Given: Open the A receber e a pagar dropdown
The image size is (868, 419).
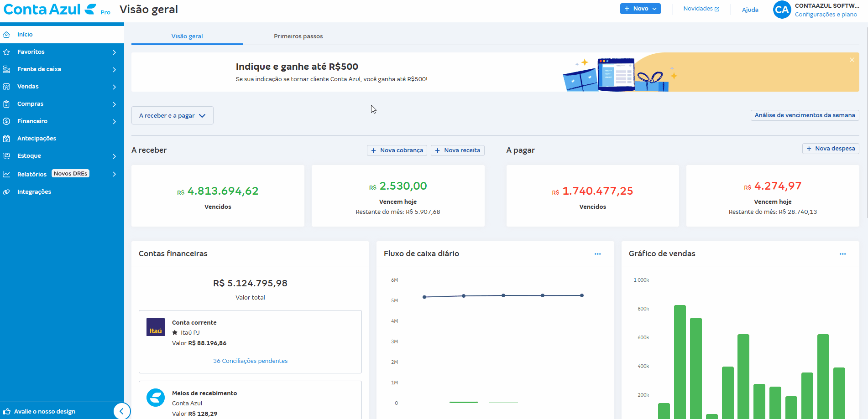Looking at the screenshot, I should (172, 116).
